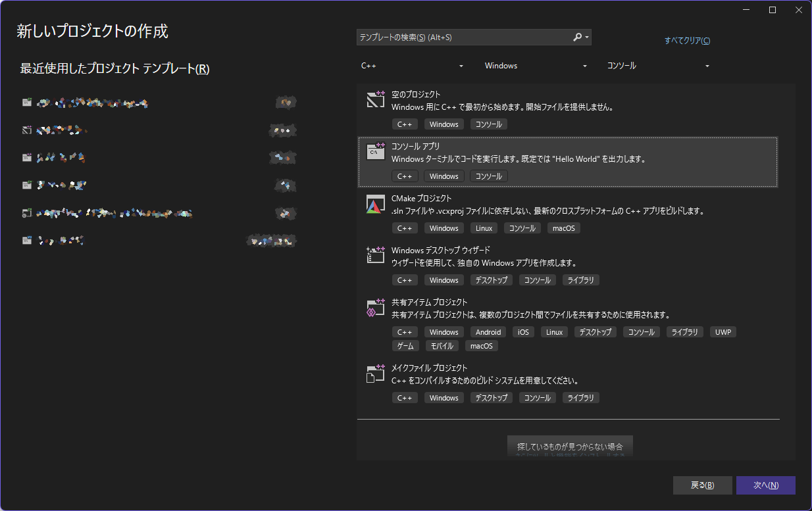Select the 空のプロジェクト template icon

click(375, 100)
